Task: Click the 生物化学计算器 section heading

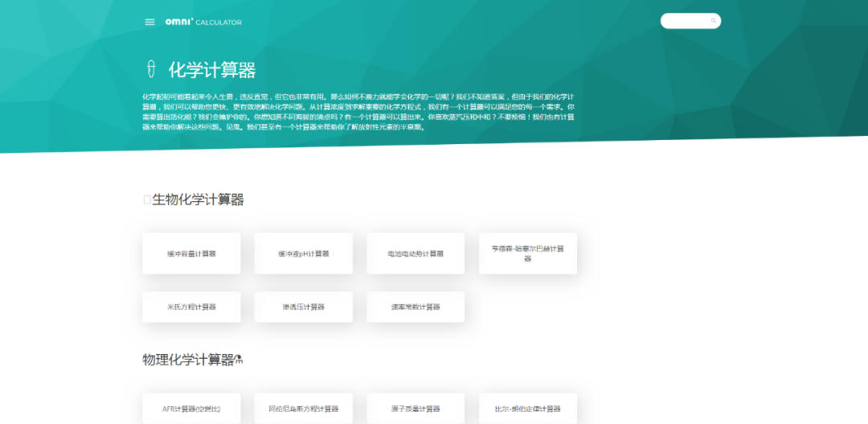Action: tap(198, 200)
